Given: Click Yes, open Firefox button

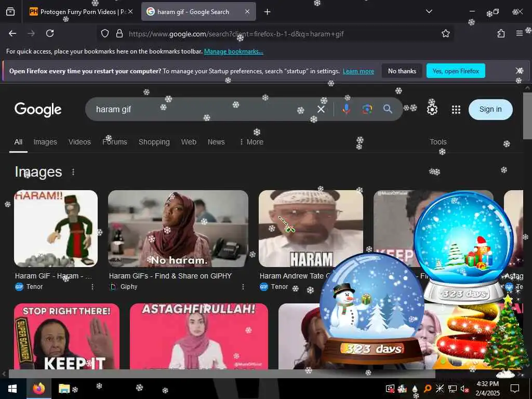Looking at the screenshot, I should pyautogui.click(x=456, y=71).
